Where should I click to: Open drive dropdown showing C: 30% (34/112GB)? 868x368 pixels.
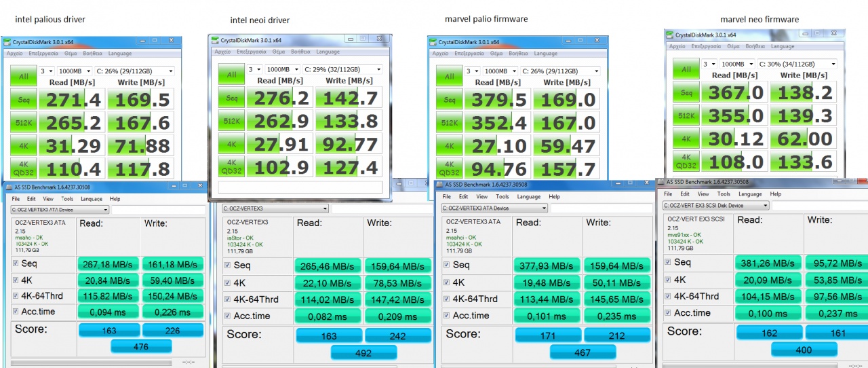coord(797,64)
